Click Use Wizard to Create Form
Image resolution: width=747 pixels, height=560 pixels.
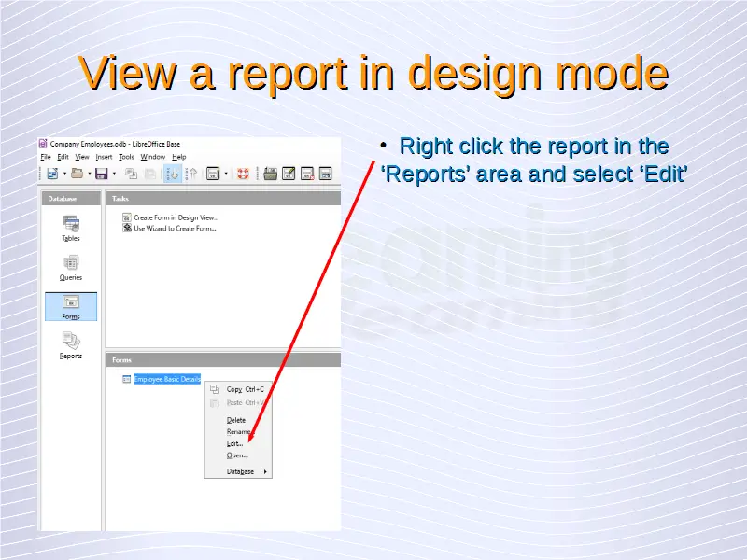(175, 228)
